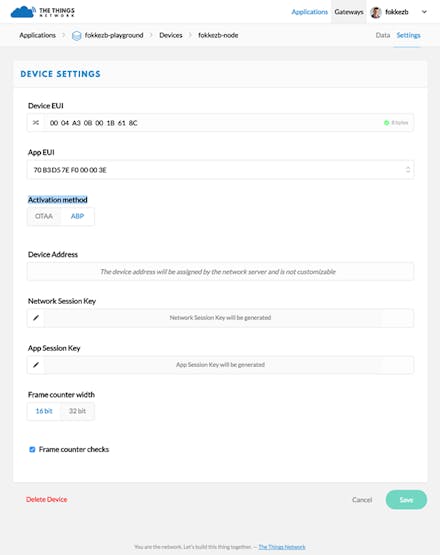The width and height of the screenshot is (440, 555).
Task: Choose 16 bit frame counter width
Action: [44, 411]
